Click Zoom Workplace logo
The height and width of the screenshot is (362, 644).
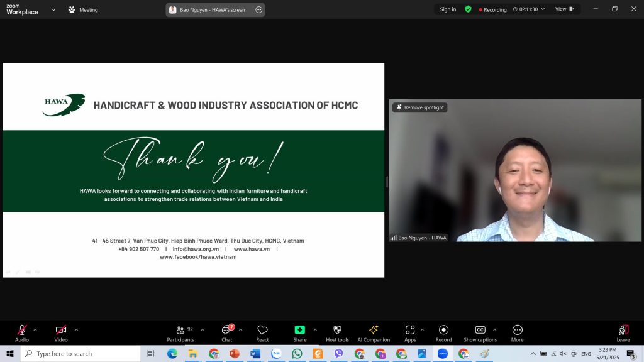22,9
